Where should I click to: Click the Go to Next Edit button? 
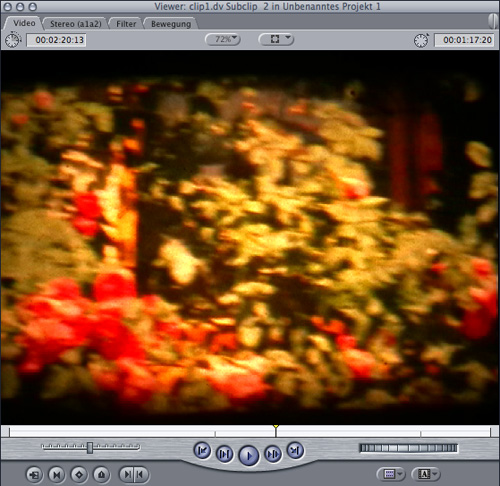(295, 451)
